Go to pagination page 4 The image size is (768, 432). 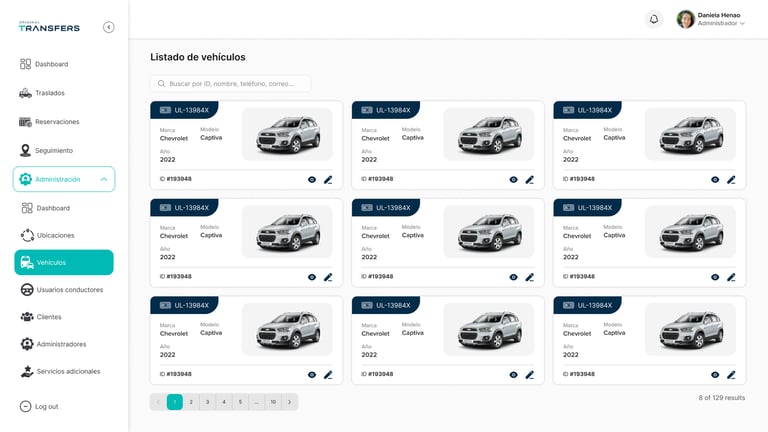[x=224, y=402]
